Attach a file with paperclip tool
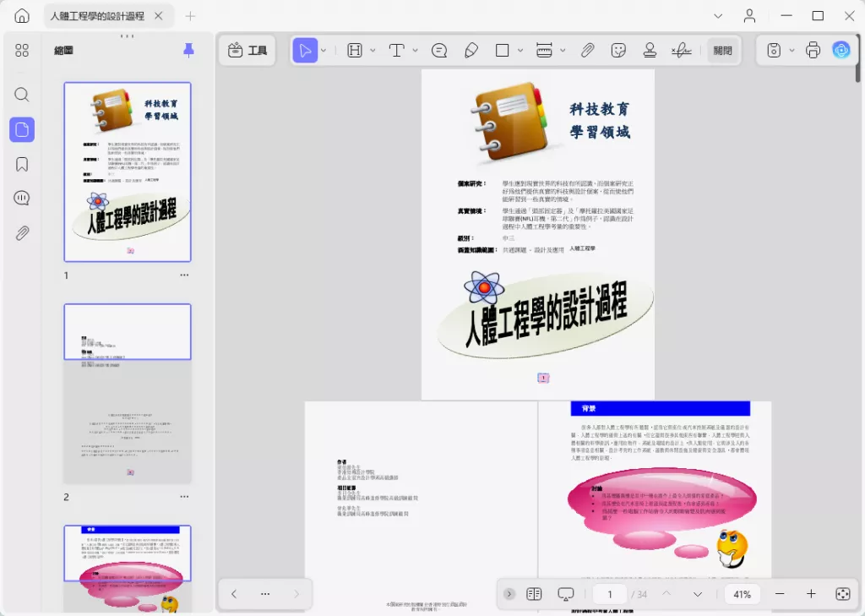The image size is (865, 616). click(588, 50)
